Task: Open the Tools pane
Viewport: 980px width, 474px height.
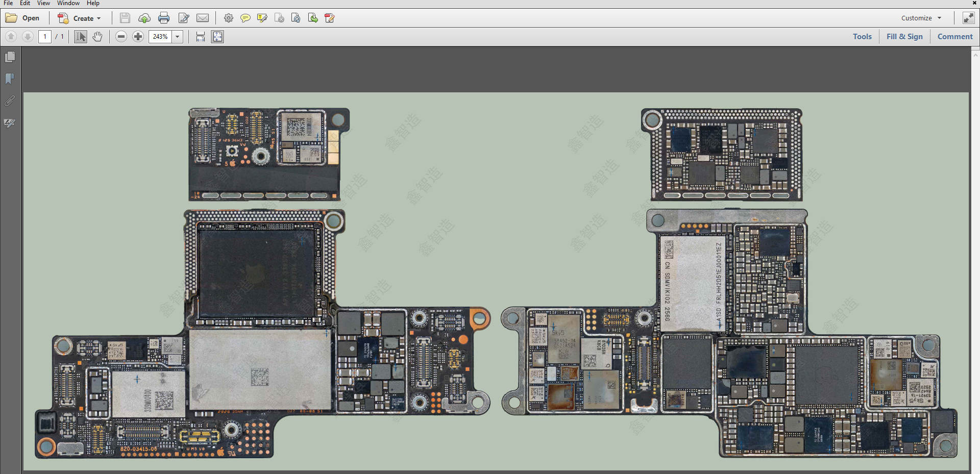Action: (862, 37)
